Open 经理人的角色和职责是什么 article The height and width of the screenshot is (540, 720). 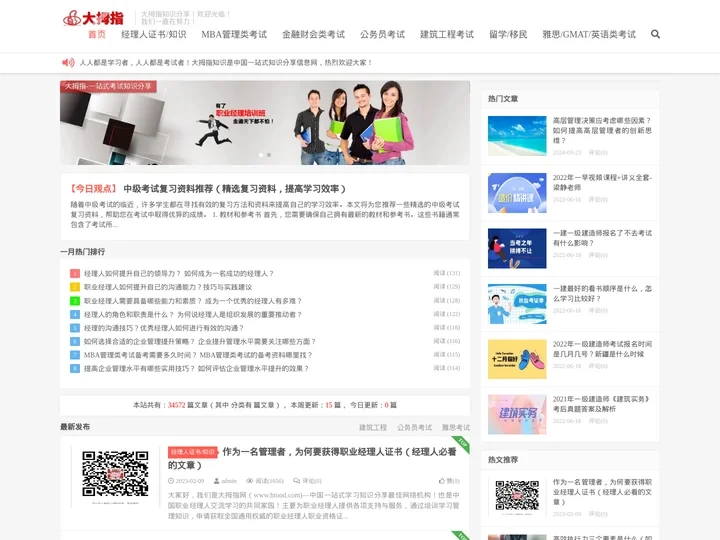192,315
